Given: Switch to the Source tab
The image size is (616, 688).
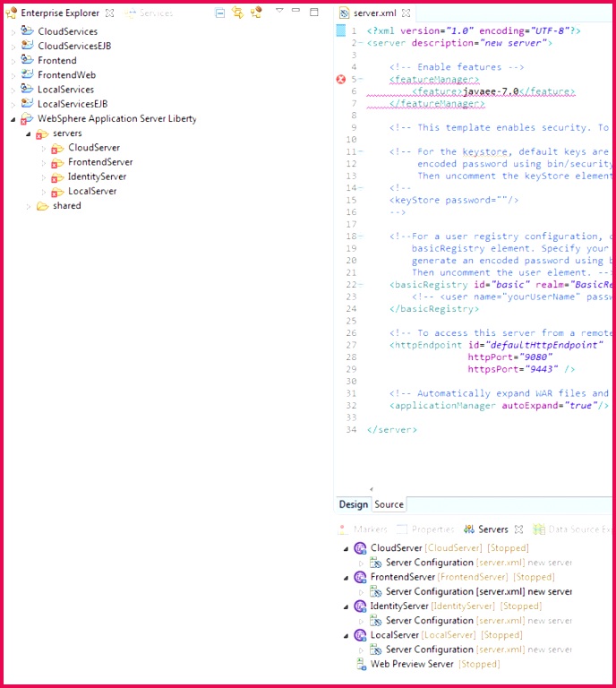Looking at the screenshot, I should point(389,504).
